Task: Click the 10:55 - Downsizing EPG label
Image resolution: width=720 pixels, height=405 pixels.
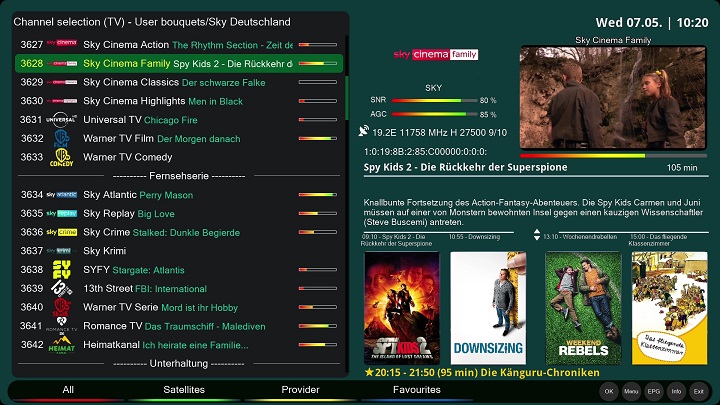Action: (474, 237)
